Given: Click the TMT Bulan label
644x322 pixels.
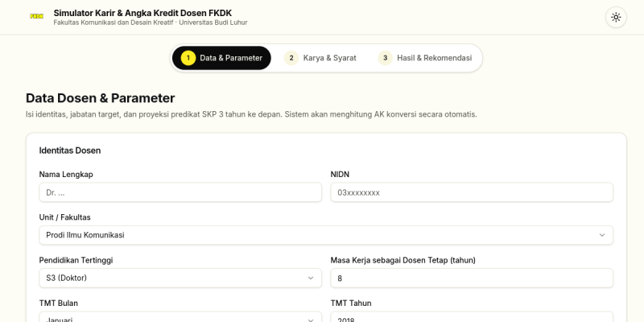Looking at the screenshot, I should pos(58,303).
